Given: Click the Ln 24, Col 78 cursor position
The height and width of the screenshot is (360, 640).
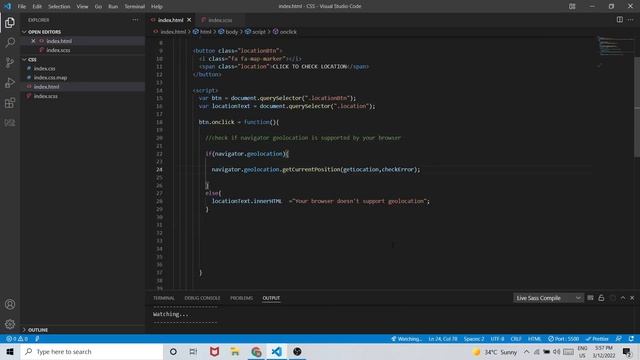Looking at the screenshot, I should [x=443, y=339].
